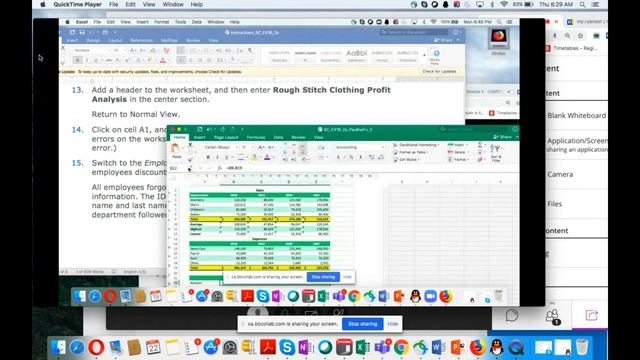Open Delete cells dropdown in Excel ribbon
640x360 pixels.
[458, 152]
